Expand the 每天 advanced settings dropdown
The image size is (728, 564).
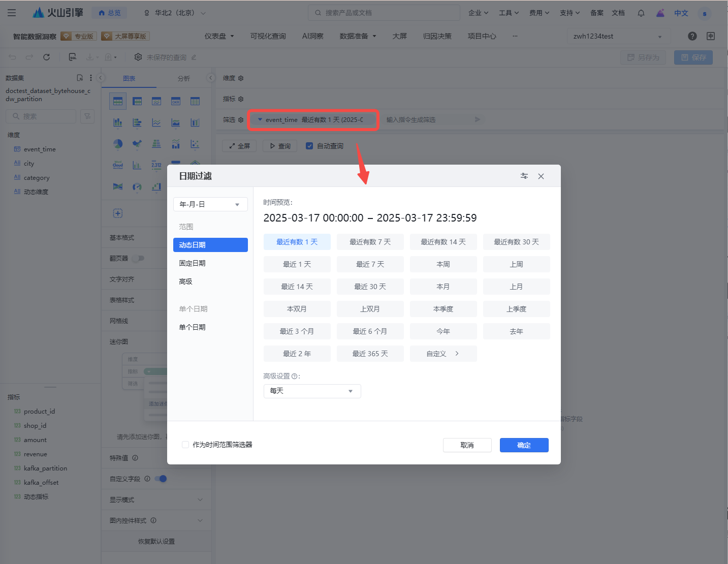pos(312,391)
